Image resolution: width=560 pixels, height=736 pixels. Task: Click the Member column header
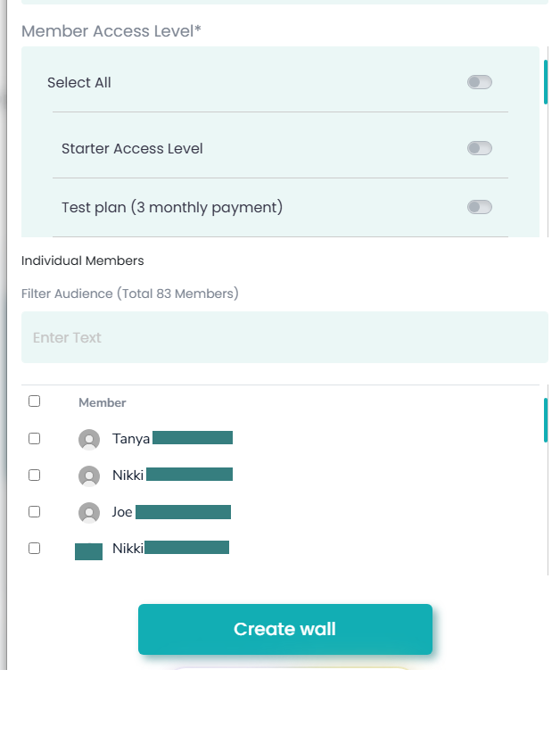click(103, 403)
